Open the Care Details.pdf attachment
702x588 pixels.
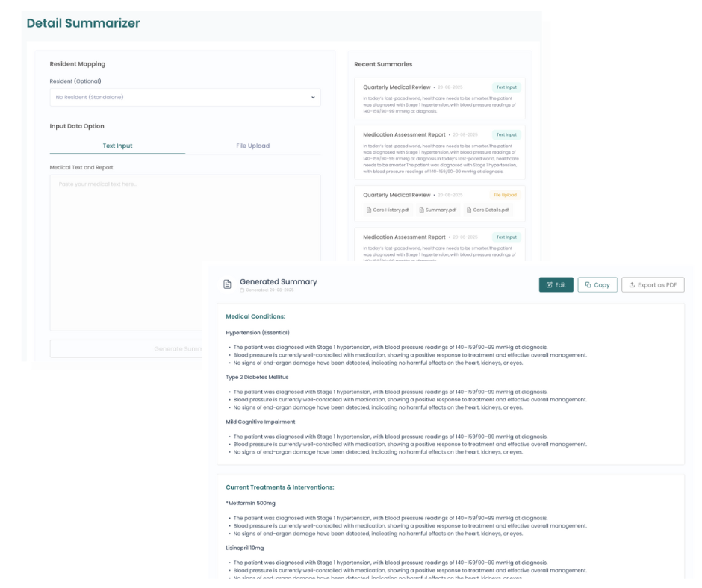[x=488, y=210]
